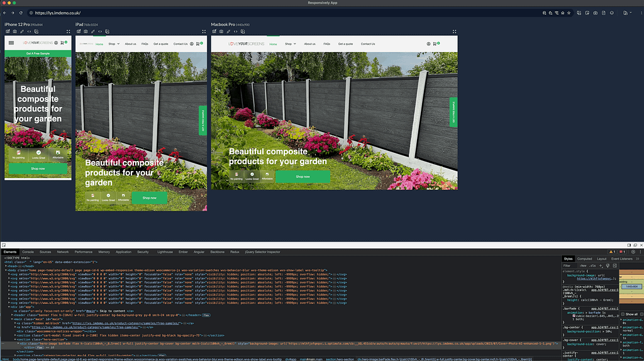
Task: Open devtools code icon for the iPad
Action: click(100, 31)
